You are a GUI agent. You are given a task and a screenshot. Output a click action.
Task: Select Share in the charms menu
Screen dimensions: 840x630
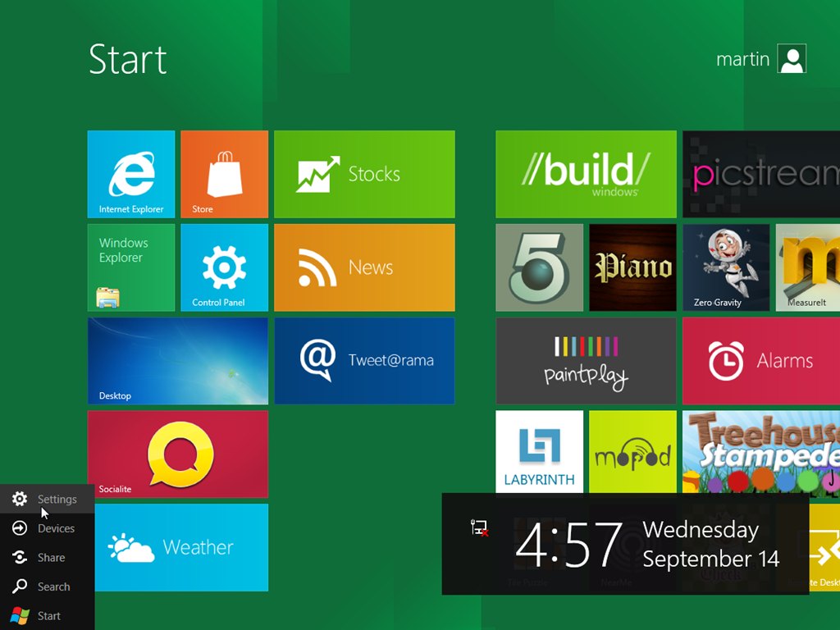click(x=47, y=557)
